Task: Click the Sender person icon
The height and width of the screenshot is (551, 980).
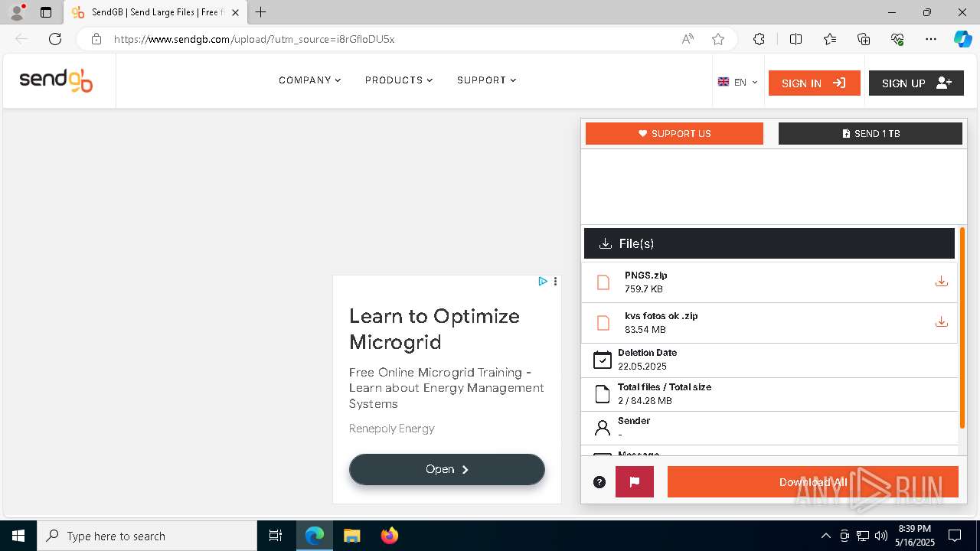Action: [x=603, y=428]
